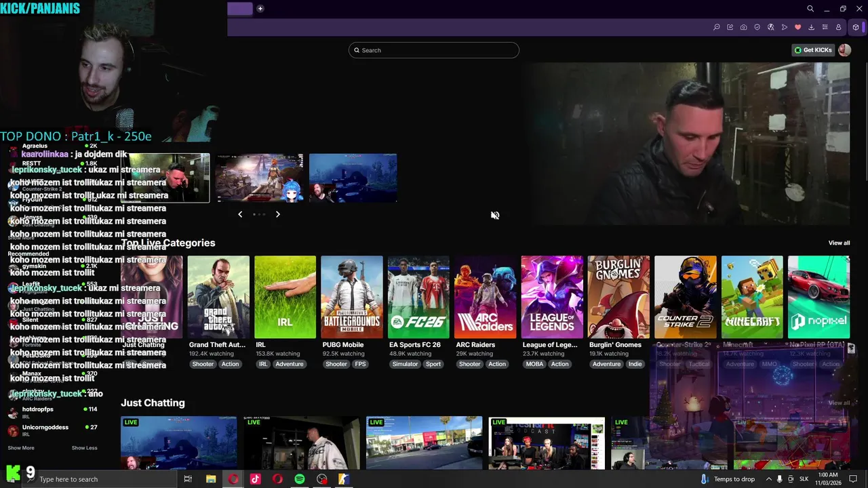868x488 pixels.
Task: Expand hidden system tray icons chevron
Action: (x=768, y=479)
